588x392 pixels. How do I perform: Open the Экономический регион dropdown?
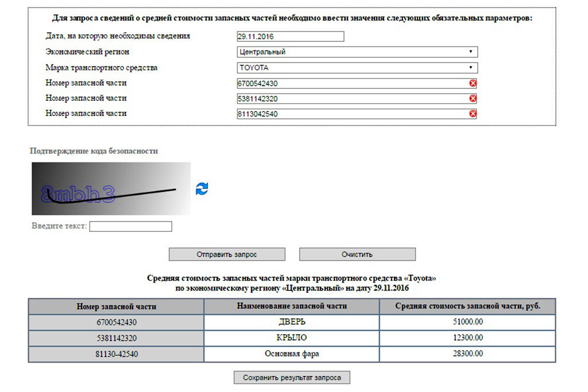(x=357, y=52)
